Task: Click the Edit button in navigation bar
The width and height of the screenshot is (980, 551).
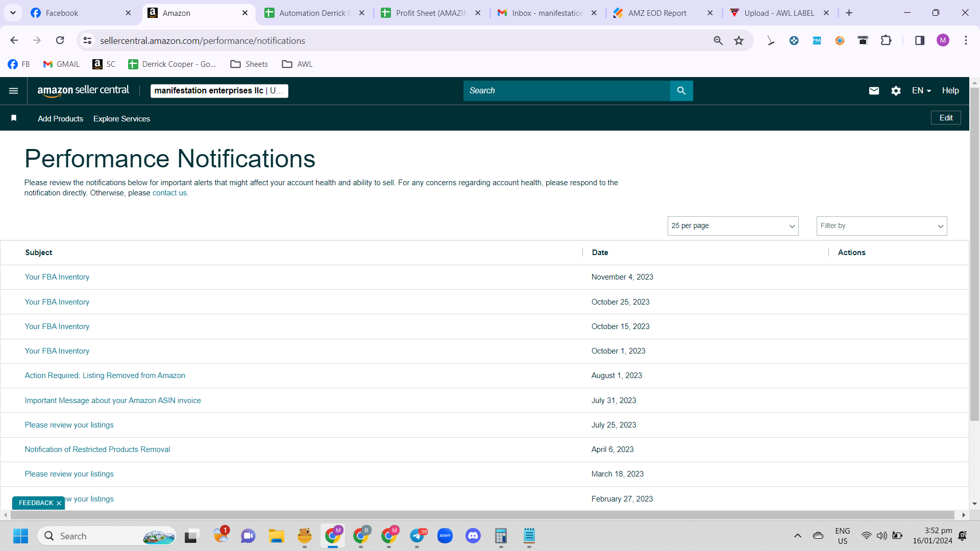Action: pyautogui.click(x=946, y=118)
